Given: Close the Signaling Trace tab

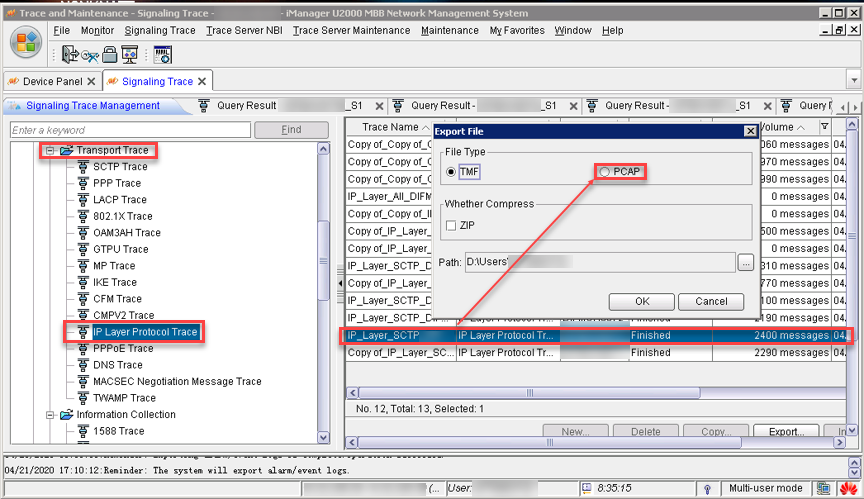Looking at the screenshot, I should (x=203, y=82).
